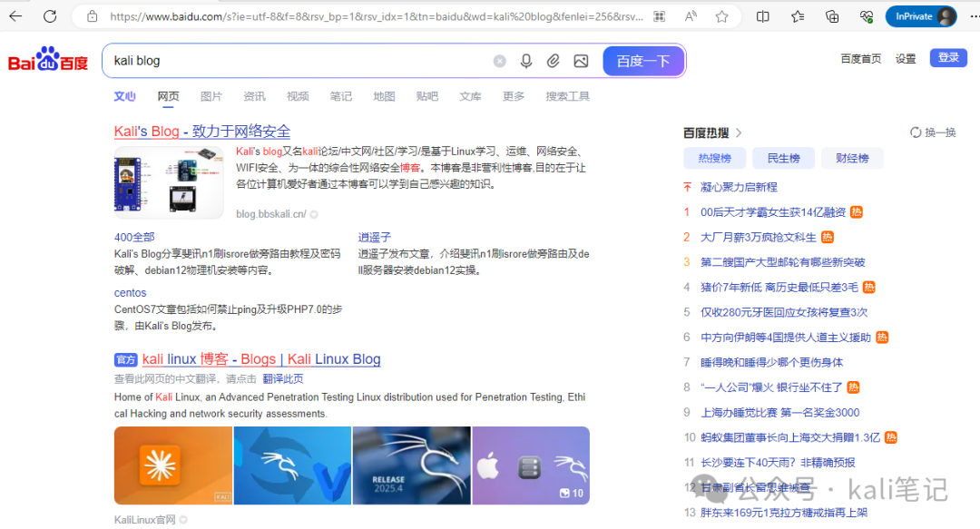
Task: Open hot search 长沙要连下40天雨
Action: coord(778,462)
